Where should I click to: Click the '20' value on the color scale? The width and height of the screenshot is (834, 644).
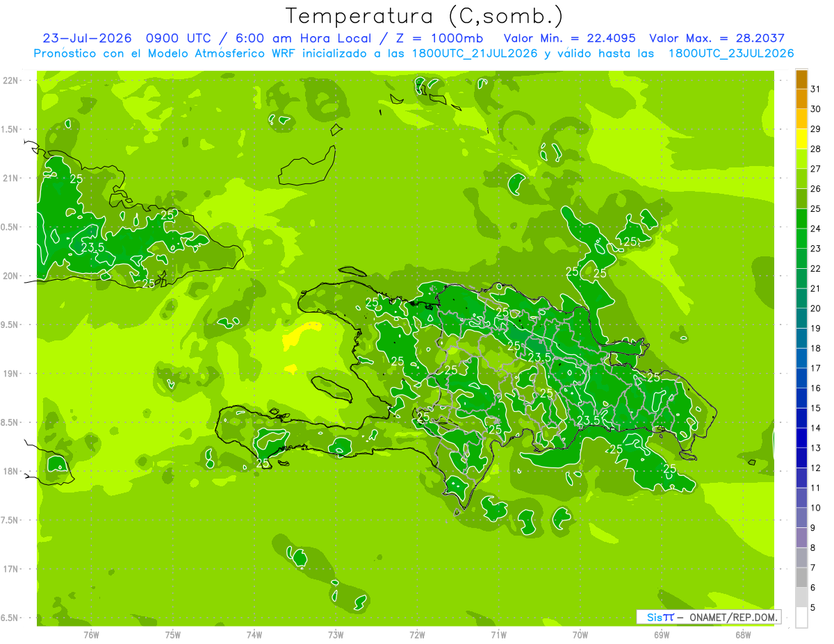coord(816,308)
